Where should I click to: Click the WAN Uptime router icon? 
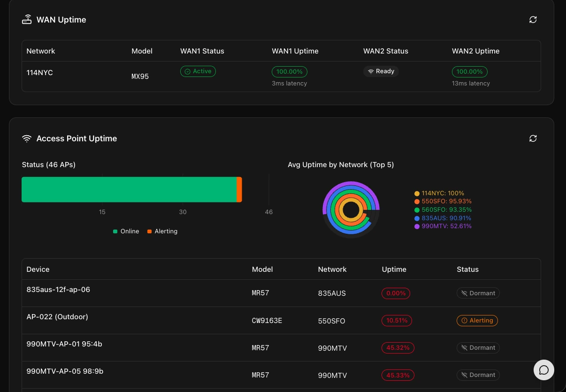[27, 20]
